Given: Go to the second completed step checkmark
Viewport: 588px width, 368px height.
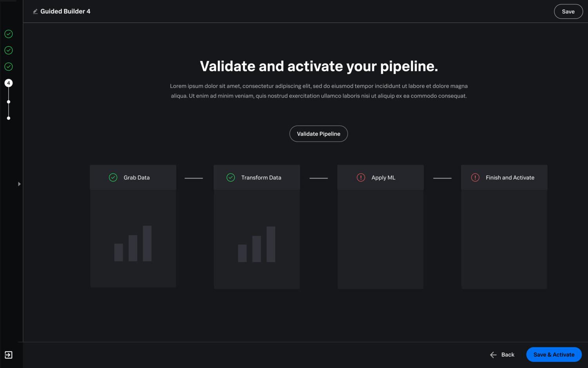Looking at the screenshot, I should [x=9, y=50].
